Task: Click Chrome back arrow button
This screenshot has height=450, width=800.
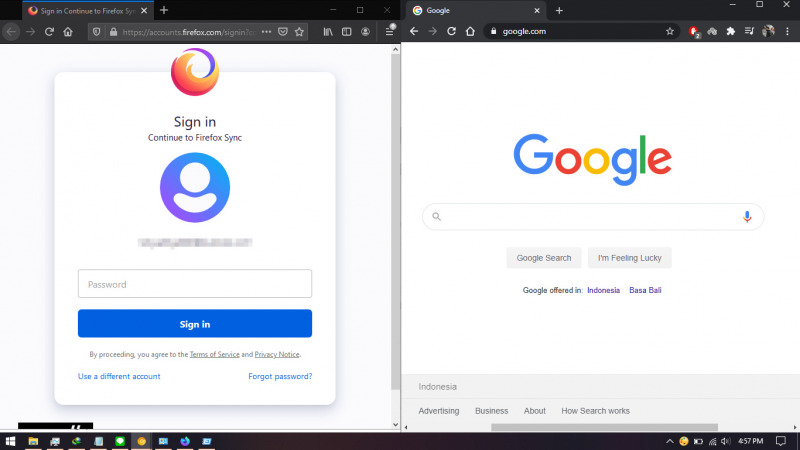Action: pos(414,31)
